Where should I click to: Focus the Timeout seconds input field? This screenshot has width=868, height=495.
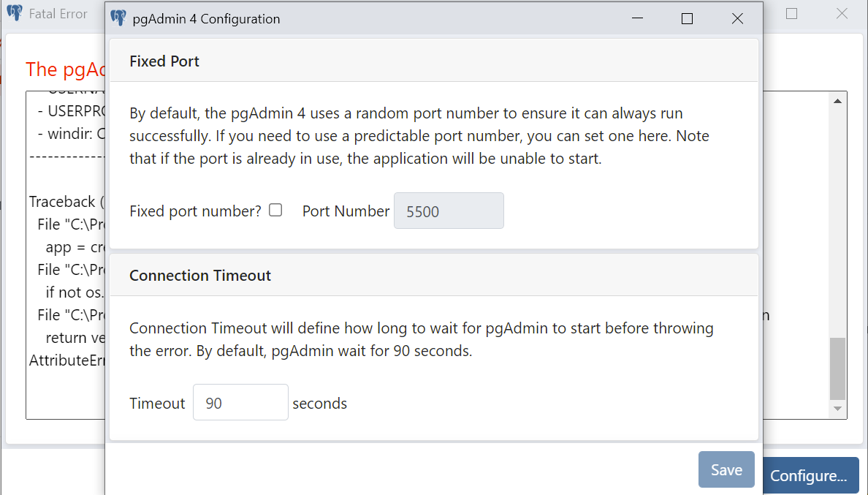[240, 403]
